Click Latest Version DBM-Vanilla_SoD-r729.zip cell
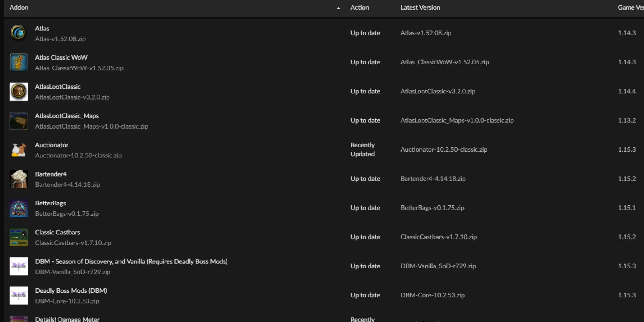644x322 pixels. point(438,266)
